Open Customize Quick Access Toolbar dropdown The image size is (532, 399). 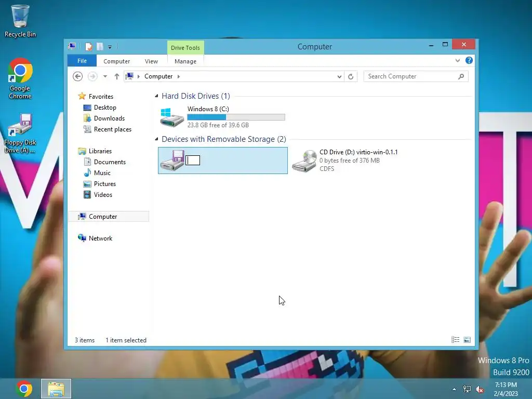110,47
